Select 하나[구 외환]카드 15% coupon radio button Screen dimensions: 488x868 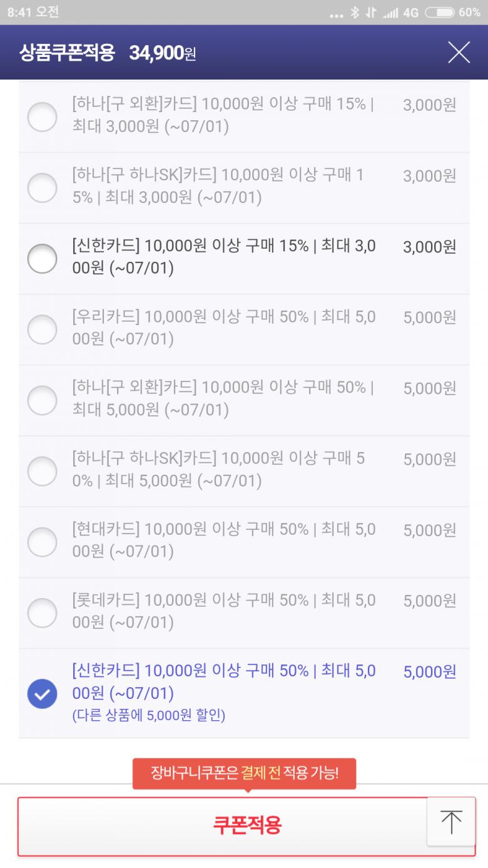[x=43, y=116]
